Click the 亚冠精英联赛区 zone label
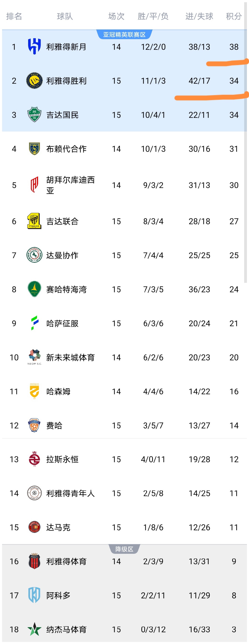The height and width of the screenshot is (644, 249). point(124,35)
